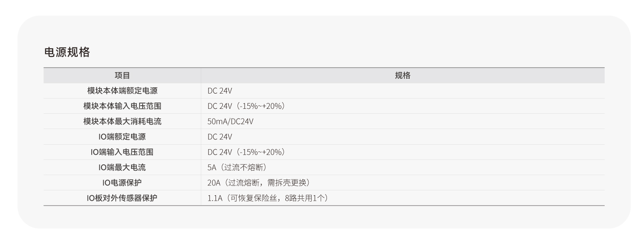Select the IO电源保护 row label
This screenshot has width=644, height=245.
tap(122, 183)
